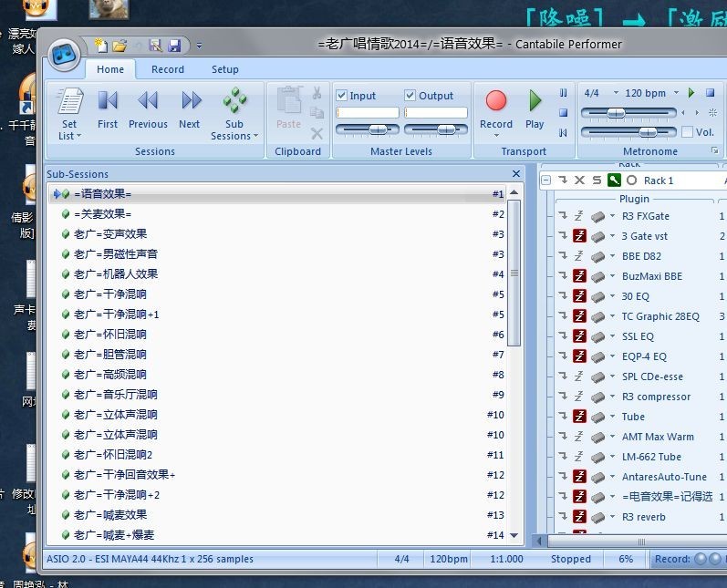The width and height of the screenshot is (727, 588).
Task: Collapse Rack 1 with the minus box
Action: (x=546, y=181)
